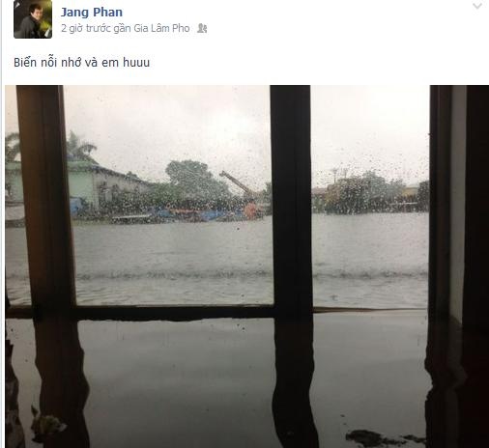Click the word "gần" in the post subtitle
489x448 pixels.
point(122,28)
